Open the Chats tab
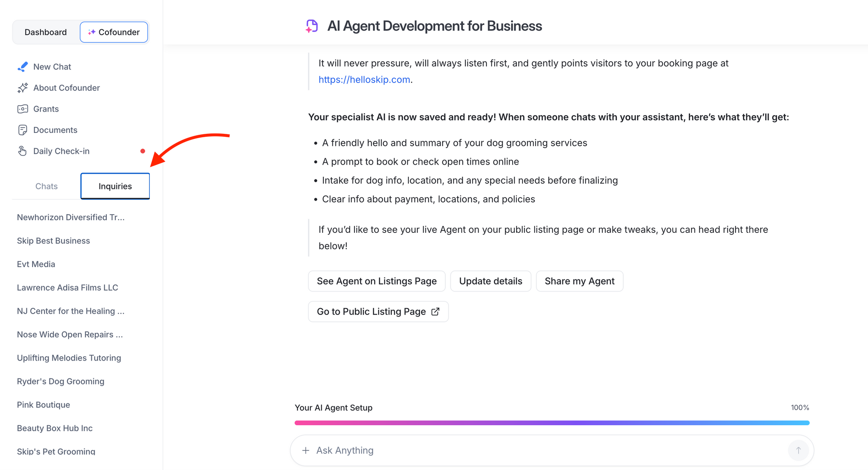 (46, 186)
